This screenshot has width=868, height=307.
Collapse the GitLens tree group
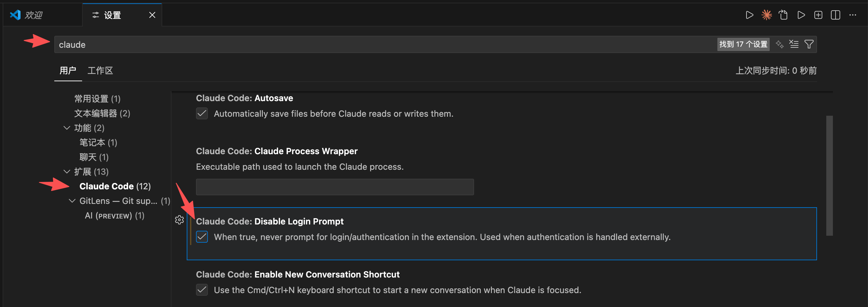[72, 201]
